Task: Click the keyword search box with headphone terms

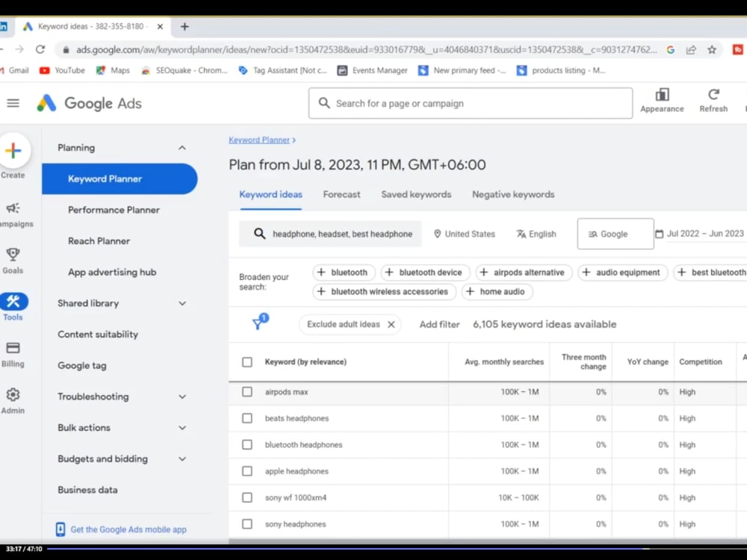Action: coord(330,234)
